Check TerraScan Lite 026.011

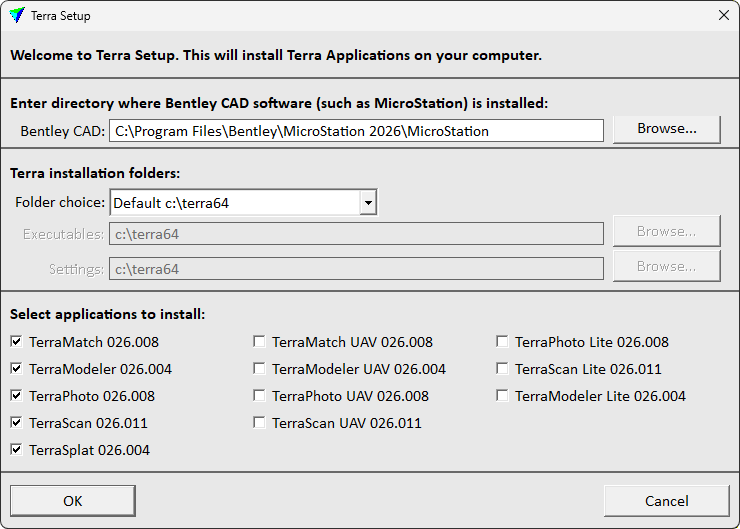click(502, 369)
